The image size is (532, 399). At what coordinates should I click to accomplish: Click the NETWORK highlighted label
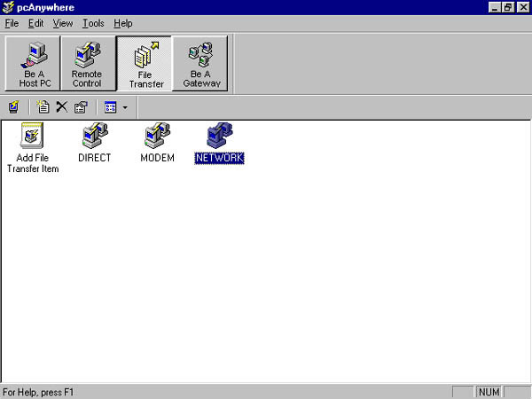pyautogui.click(x=220, y=158)
